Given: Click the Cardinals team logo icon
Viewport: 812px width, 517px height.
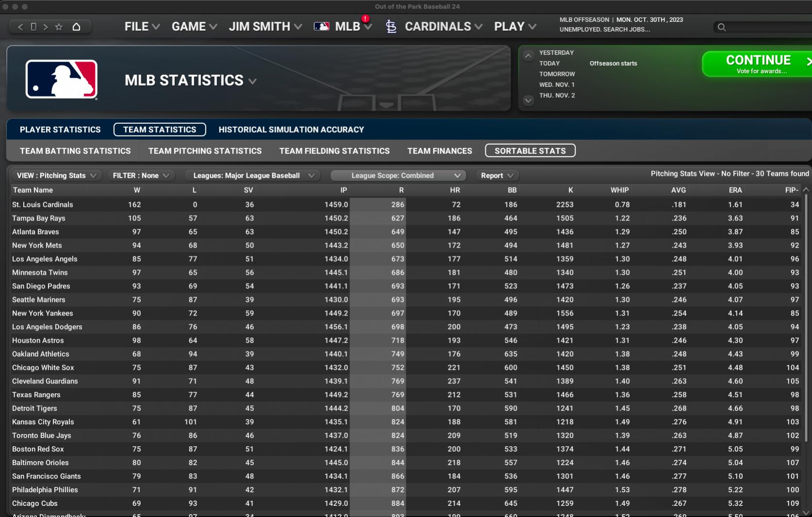Looking at the screenshot, I should 391,27.
